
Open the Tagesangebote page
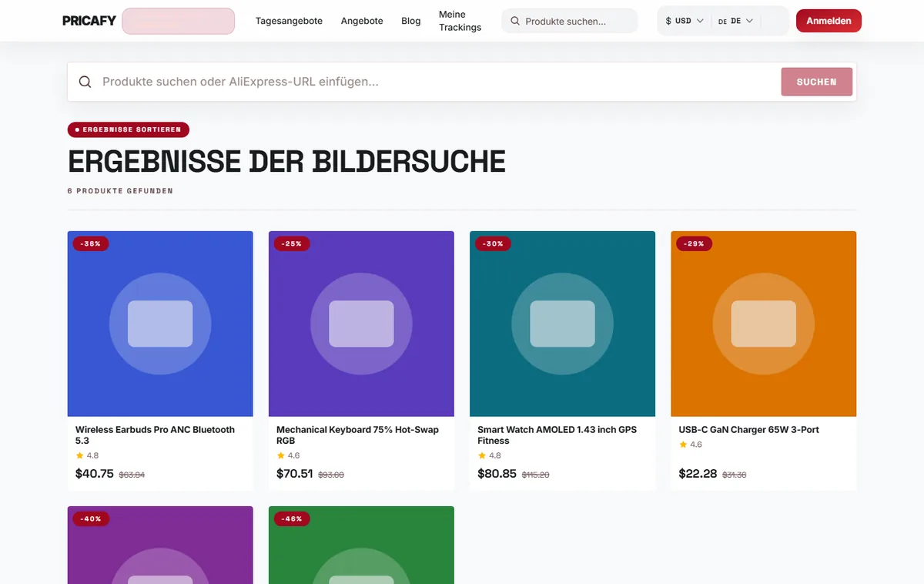[289, 21]
